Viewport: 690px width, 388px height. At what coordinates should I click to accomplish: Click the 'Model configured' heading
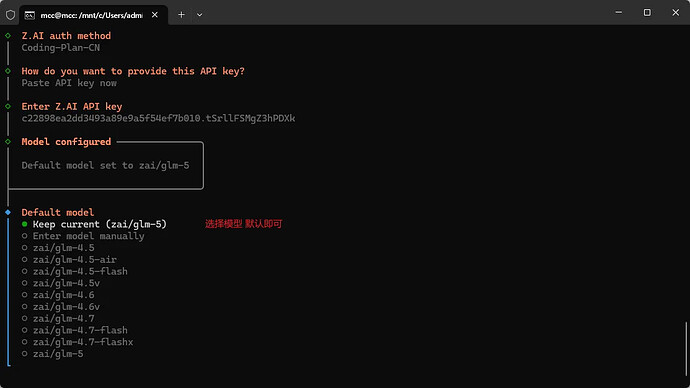[x=66, y=142]
